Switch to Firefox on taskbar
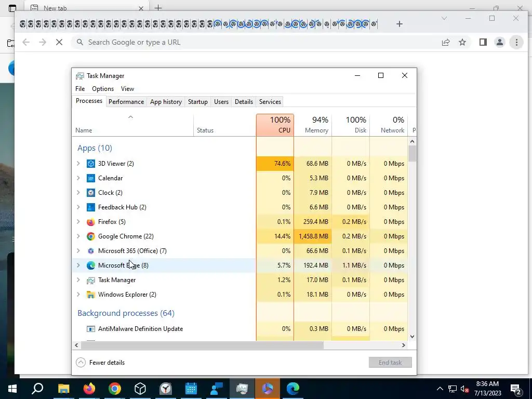Viewport: 532px width, 399px height. click(x=89, y=389)
